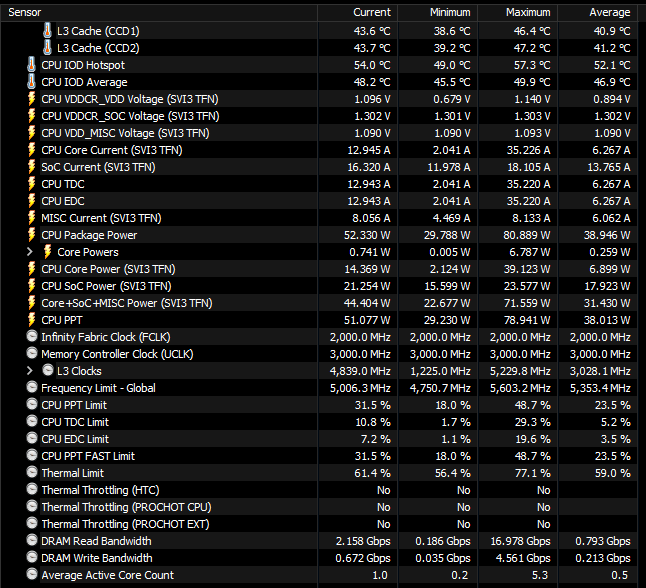Screen dimensions: 646x588
Task: Expand the L3 Clocks group
Action: (30, 371)
